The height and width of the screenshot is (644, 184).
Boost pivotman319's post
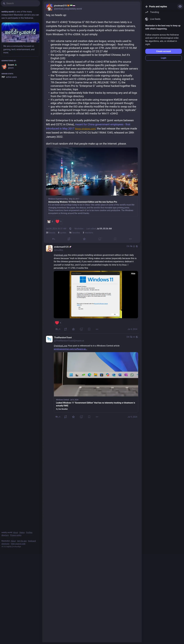pyautogui.click(x=69, y=239)
